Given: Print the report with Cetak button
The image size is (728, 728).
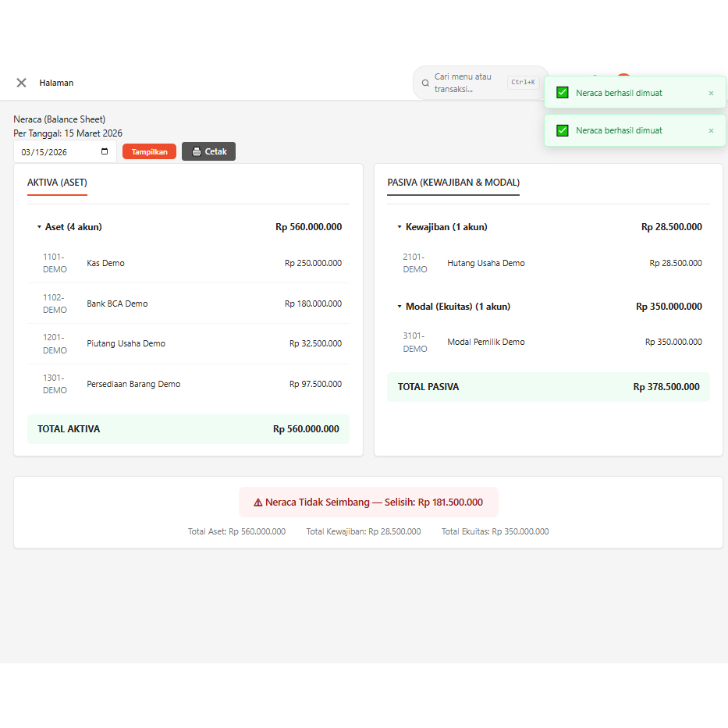Looking at the screenshot, I should coord(208,151).
